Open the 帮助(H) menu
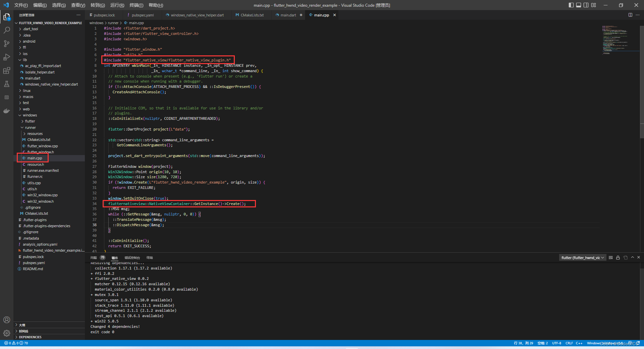 click(156, 5)
